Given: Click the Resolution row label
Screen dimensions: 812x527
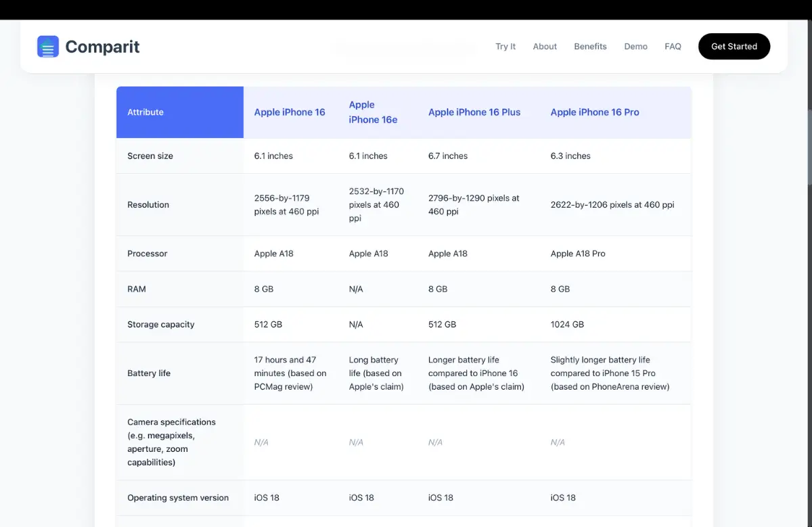Looking at the screenshot, I should pos(148,205).
